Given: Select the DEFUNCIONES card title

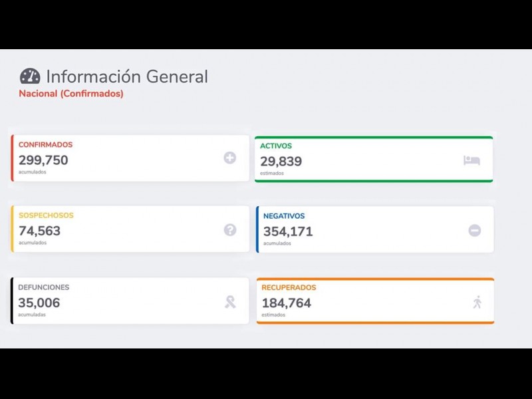Looking at the screenshot, I should tap(44, 287).
